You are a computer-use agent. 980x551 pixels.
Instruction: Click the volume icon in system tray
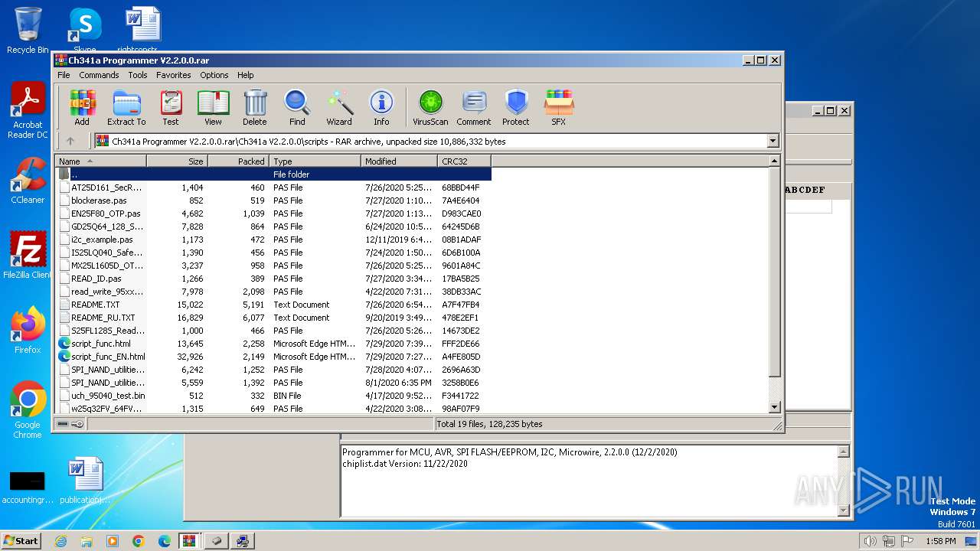[871, 541]
